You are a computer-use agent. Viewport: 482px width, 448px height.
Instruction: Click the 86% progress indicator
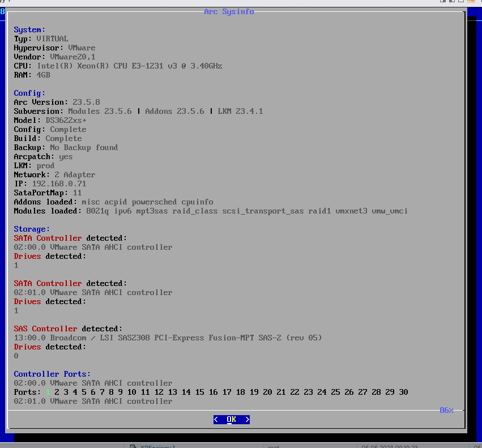point(447,410)
